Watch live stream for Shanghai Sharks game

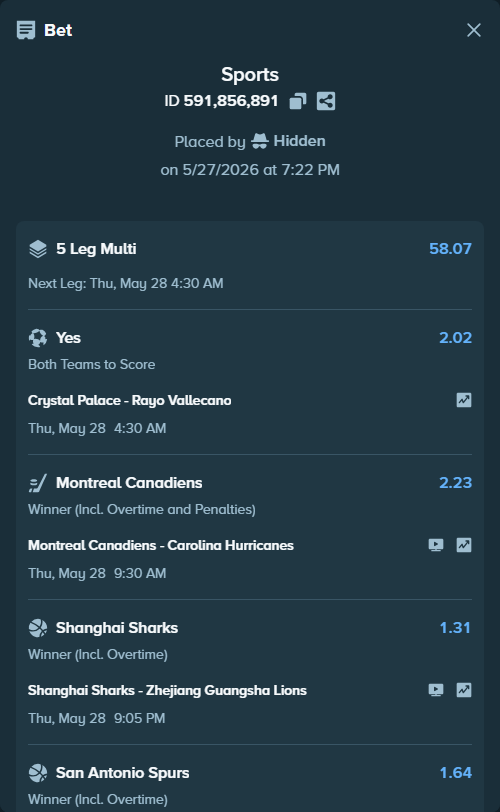[436, 690]
